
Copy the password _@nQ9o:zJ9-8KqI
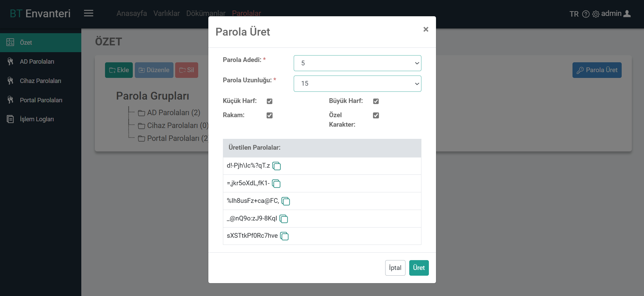point(284,219)
